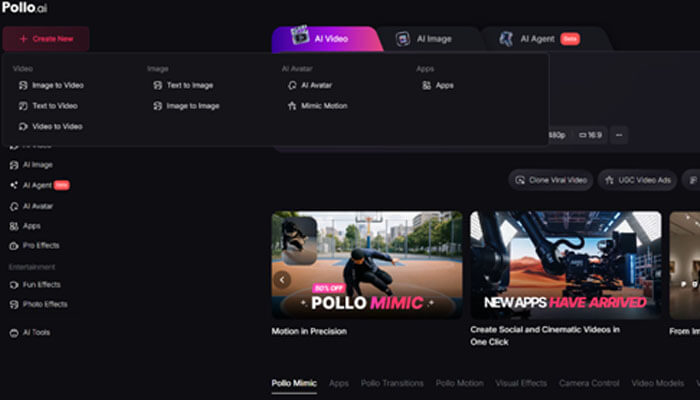This screenshot has height=400, width=700.
Task: Click the UGC Video Ads icon
Action: click(x=609, y=180)
